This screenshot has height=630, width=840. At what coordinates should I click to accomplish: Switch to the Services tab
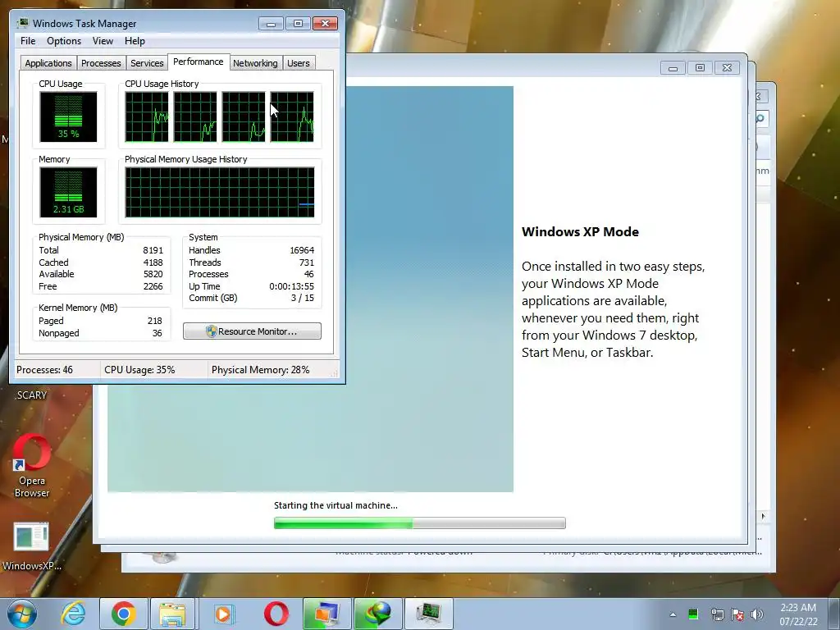tap(147, 63)
